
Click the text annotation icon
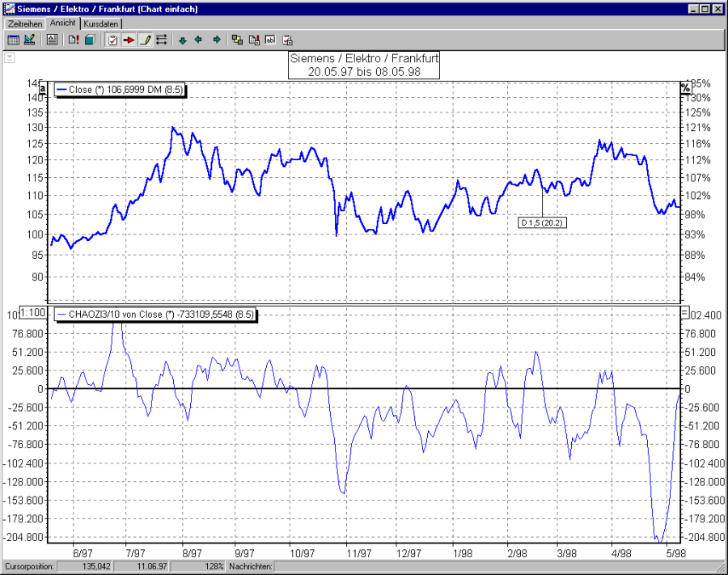click(50, 39)
